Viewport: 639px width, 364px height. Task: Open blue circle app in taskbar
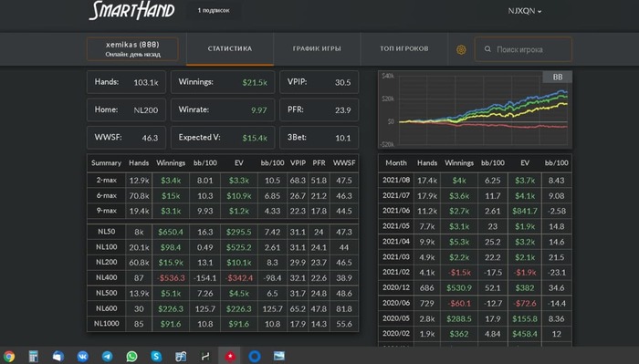(x=255, y=357)
